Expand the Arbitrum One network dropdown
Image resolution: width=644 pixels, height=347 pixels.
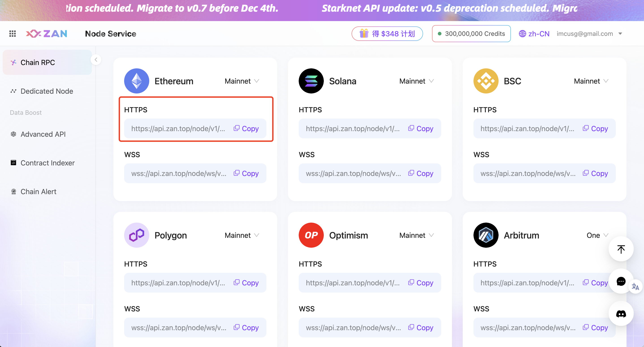coord(597,235)
